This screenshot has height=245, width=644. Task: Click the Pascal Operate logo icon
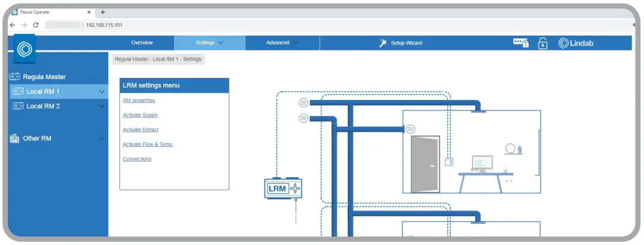24,49
